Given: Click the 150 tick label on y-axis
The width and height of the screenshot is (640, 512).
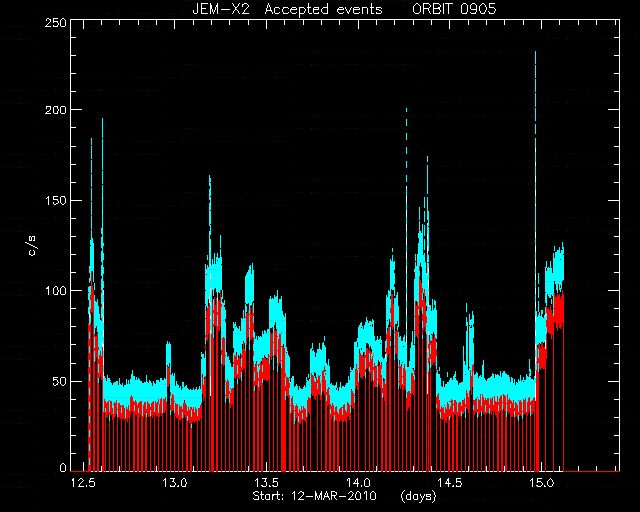Looking at the screenshot, I should tap(55, 200).
